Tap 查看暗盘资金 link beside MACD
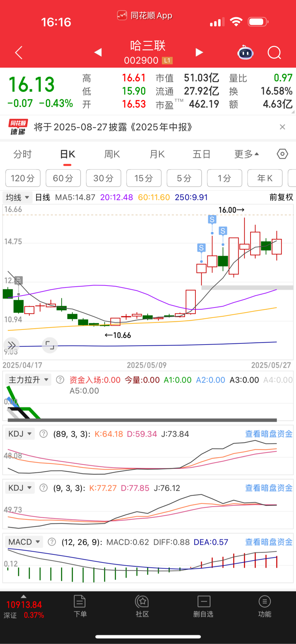The image size is (296, 644). tap(269, 542)
